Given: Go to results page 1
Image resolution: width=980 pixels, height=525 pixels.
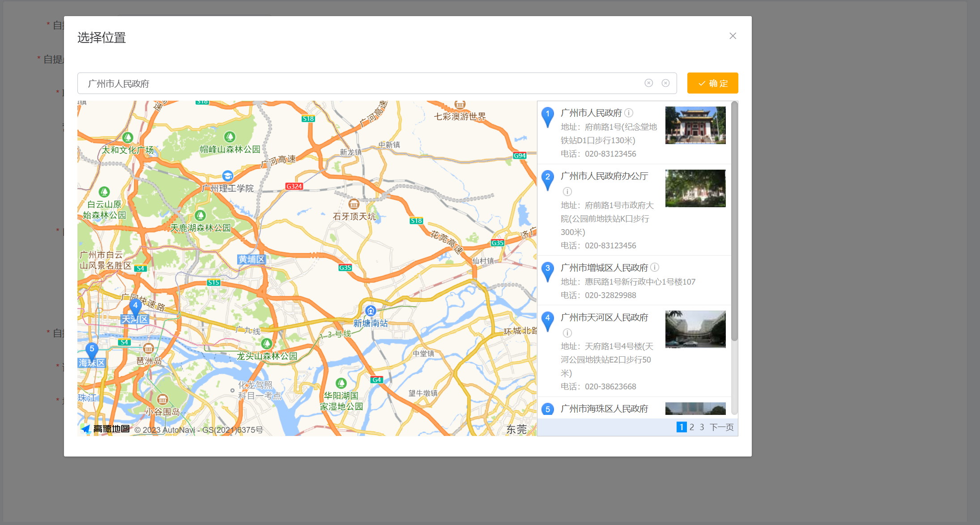Looking at the screenshot, I should click(681, 427).
